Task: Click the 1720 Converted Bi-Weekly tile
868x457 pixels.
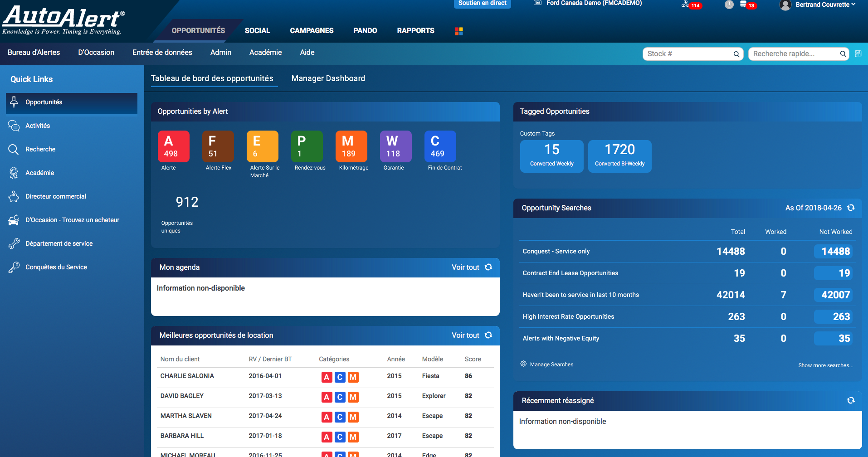Action: pos(619,156)
